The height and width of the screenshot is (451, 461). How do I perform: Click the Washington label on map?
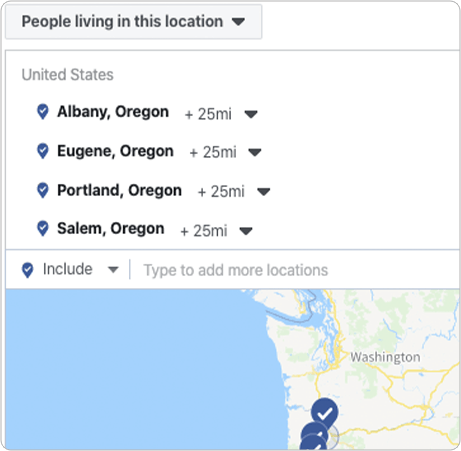pos(385,357)
